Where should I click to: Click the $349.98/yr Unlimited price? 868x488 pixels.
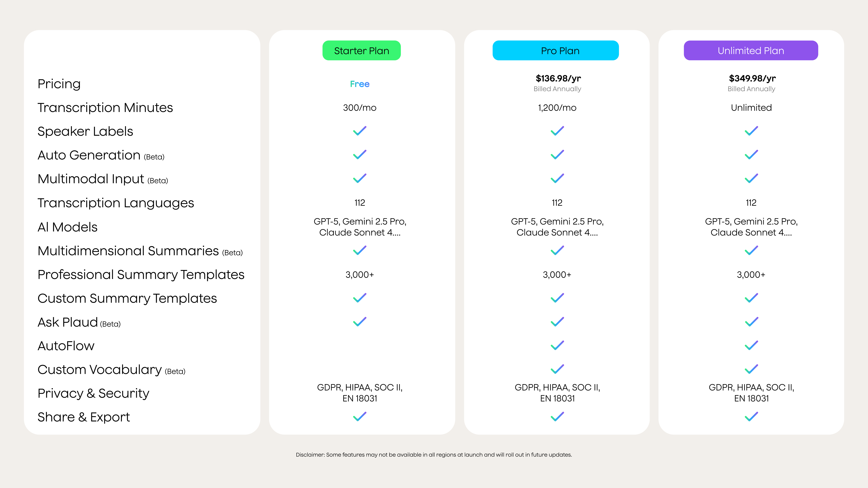pyautogui.click(x=752, y=78)
